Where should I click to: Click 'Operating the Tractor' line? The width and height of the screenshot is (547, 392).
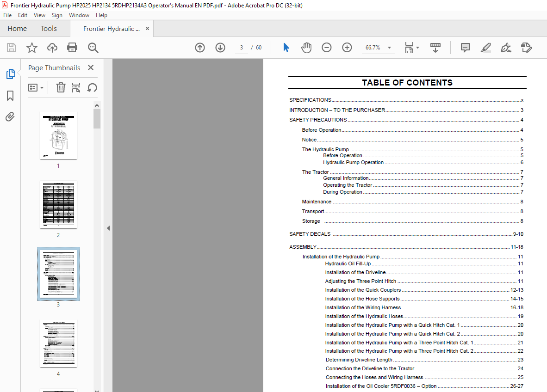point(423,185)
